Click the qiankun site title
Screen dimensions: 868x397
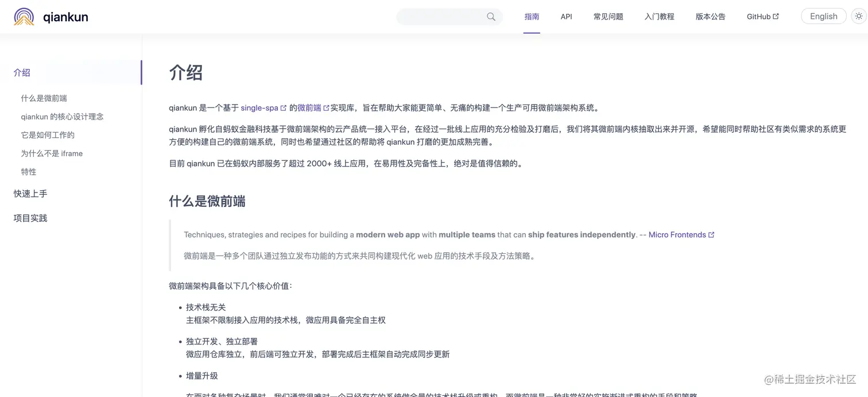[x=65, y=17]
